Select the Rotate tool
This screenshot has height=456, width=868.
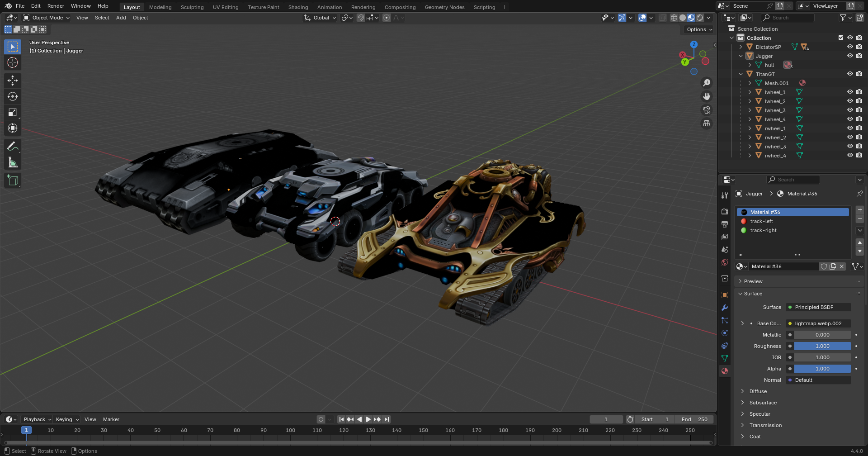(13, 96)
